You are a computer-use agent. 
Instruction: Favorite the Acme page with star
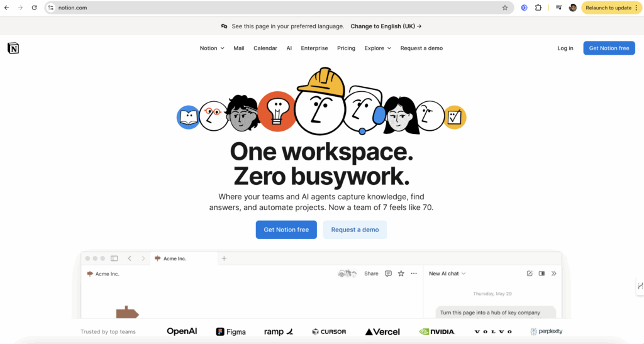coord(401,274)
